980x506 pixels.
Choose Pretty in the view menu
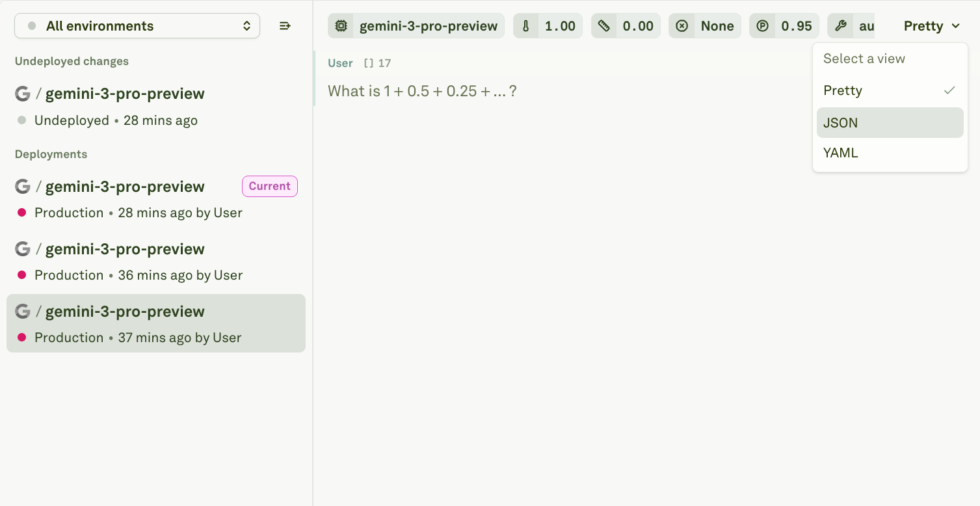click(x=890, y=90)
